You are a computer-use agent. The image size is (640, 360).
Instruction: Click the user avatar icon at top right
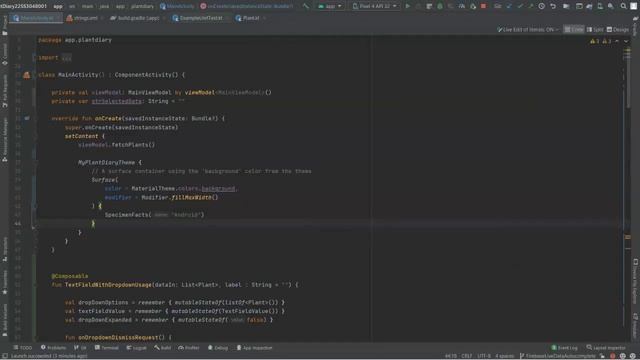[633, 6]
